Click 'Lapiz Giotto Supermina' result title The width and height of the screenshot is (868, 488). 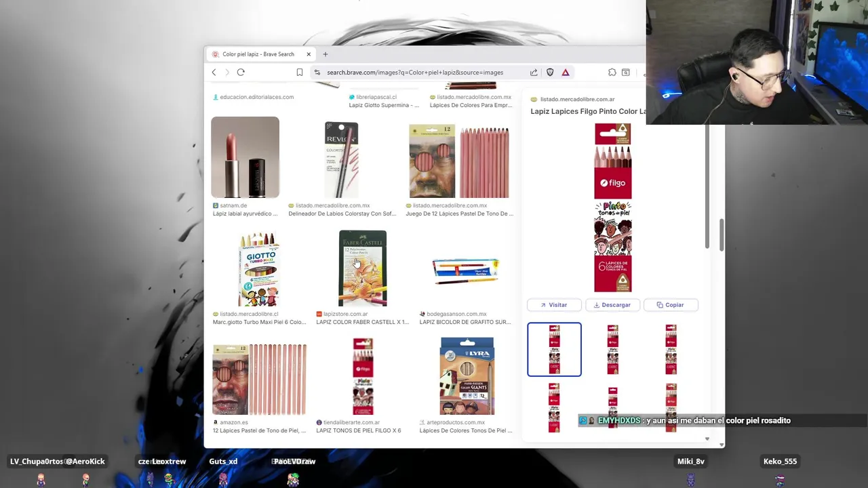pos(384,105)
